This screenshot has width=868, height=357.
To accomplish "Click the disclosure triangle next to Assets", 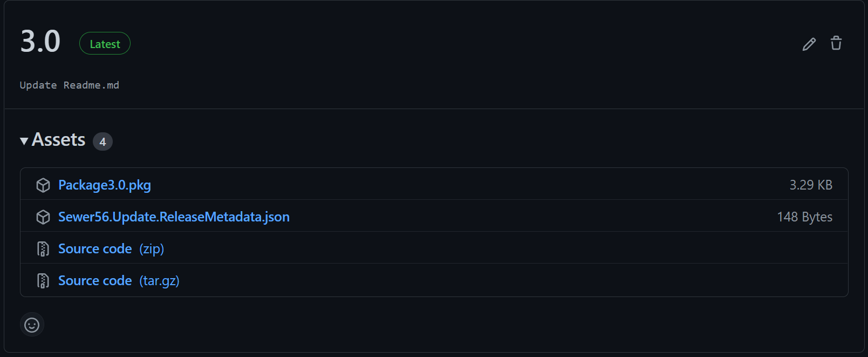I will click(23, 140).
